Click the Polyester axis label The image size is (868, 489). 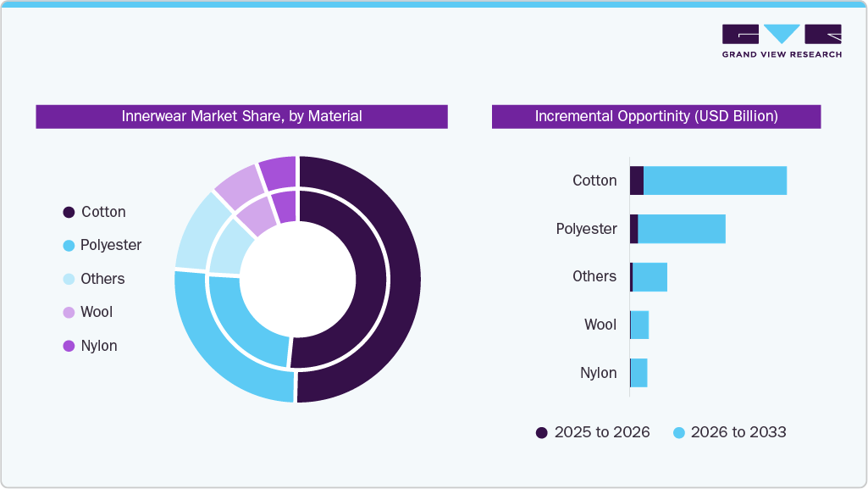point(585,229)
